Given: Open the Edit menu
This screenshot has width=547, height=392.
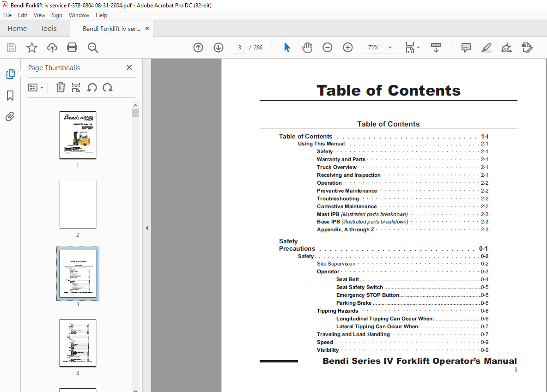Looking at the screenshot, I should coord(23,15).
